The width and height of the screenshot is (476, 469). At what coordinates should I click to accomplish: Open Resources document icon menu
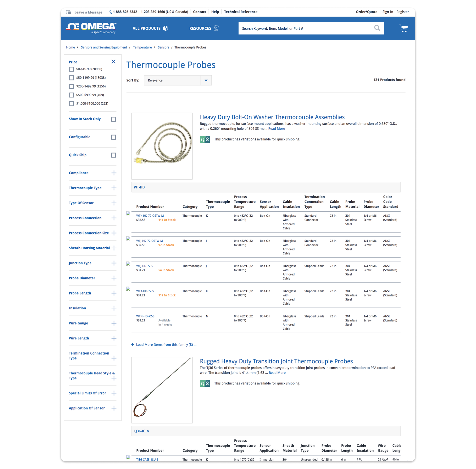click(216, 28)
